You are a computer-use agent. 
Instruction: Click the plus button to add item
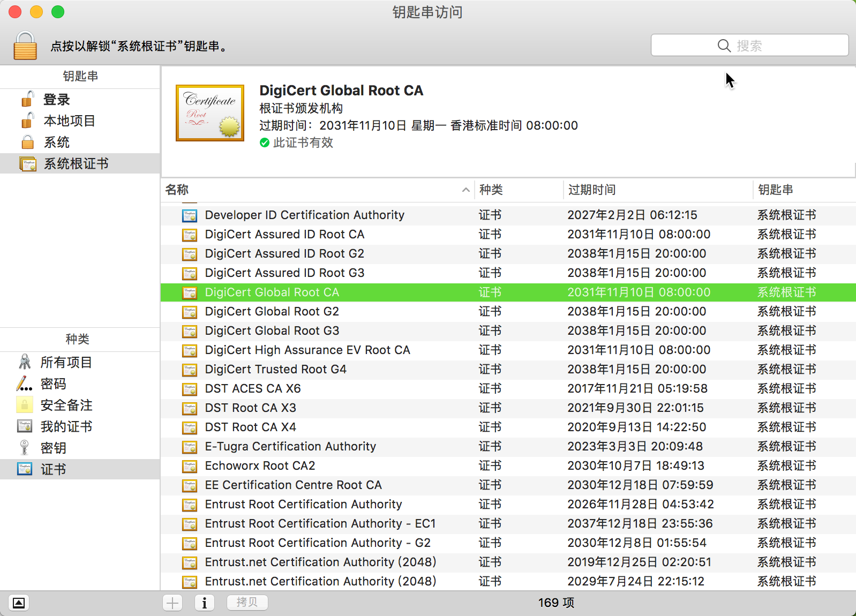coord(172,603)
